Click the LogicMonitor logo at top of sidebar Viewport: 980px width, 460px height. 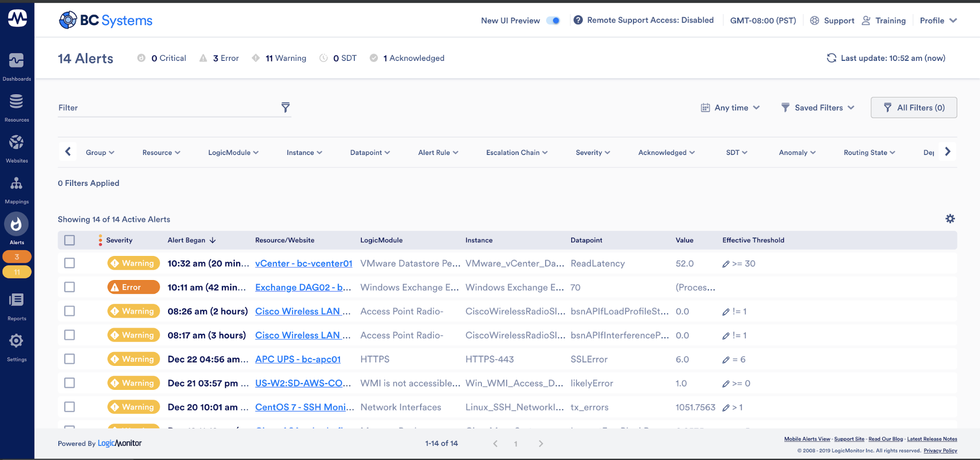[18, 18]
